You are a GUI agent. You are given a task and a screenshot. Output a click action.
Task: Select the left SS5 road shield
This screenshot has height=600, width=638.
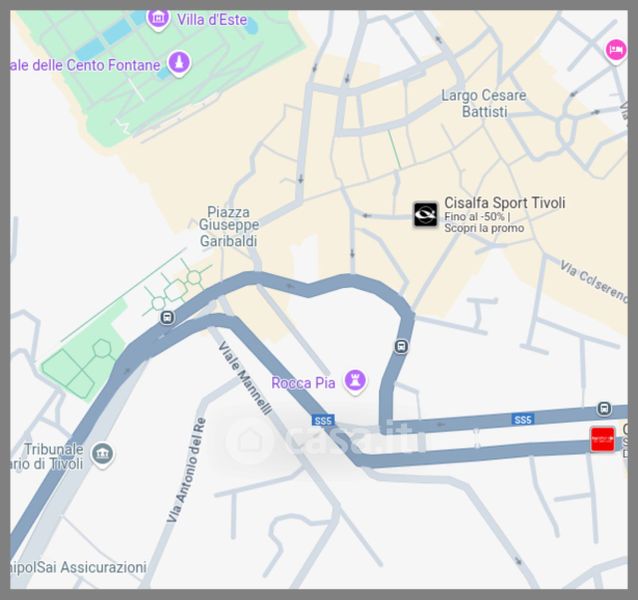point(323,420)
